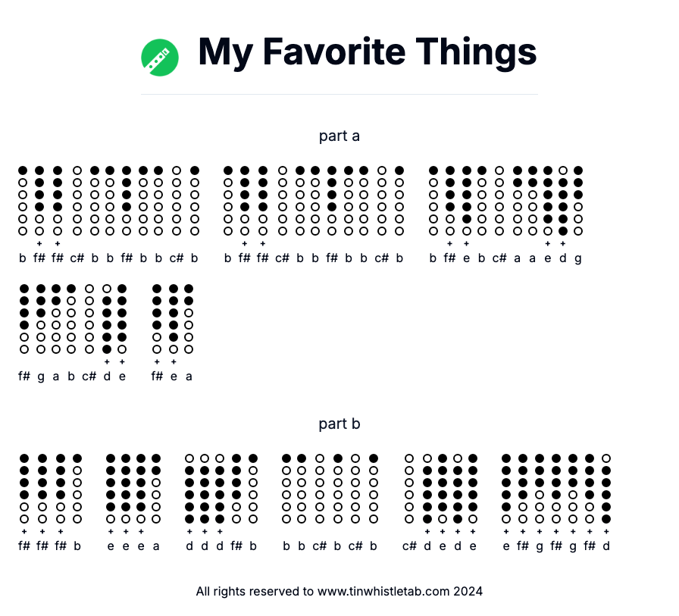Click the "My Favorite Things" title

[x=367, y=52]
